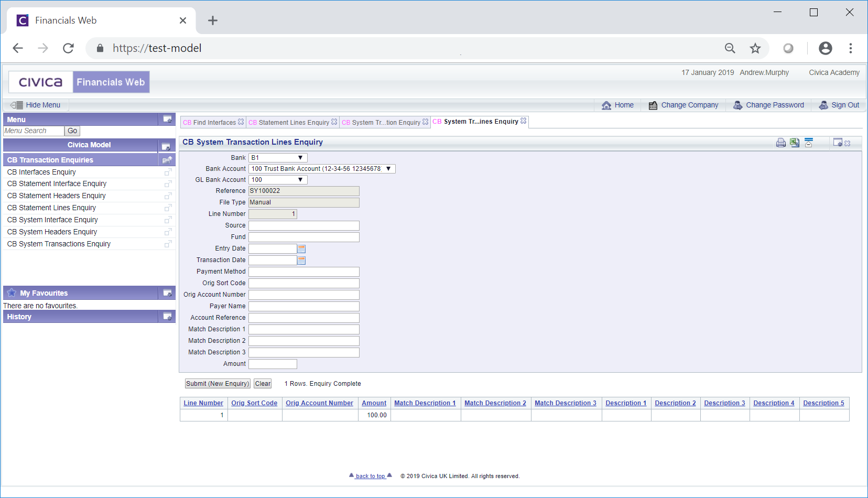The width and height of the screenshot is (868, 498).
Task: Print the enquiry using the printer icon
Action: [781, 143]
